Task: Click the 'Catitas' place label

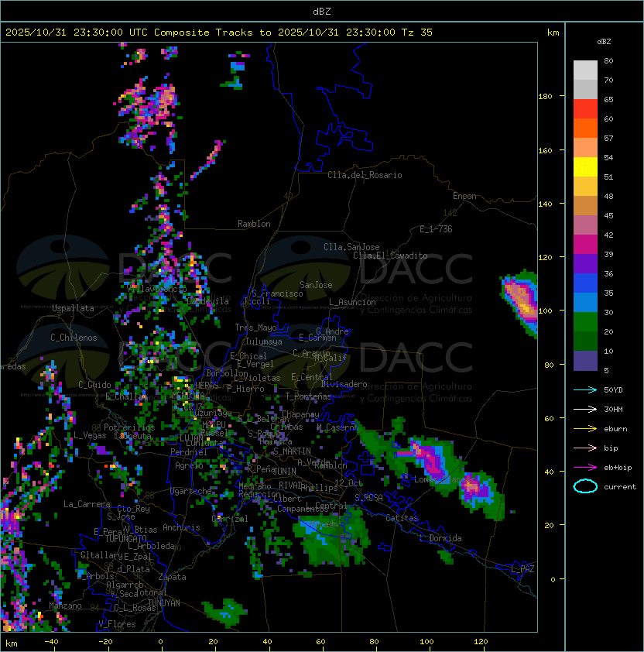Action: (x=402, y=518)
